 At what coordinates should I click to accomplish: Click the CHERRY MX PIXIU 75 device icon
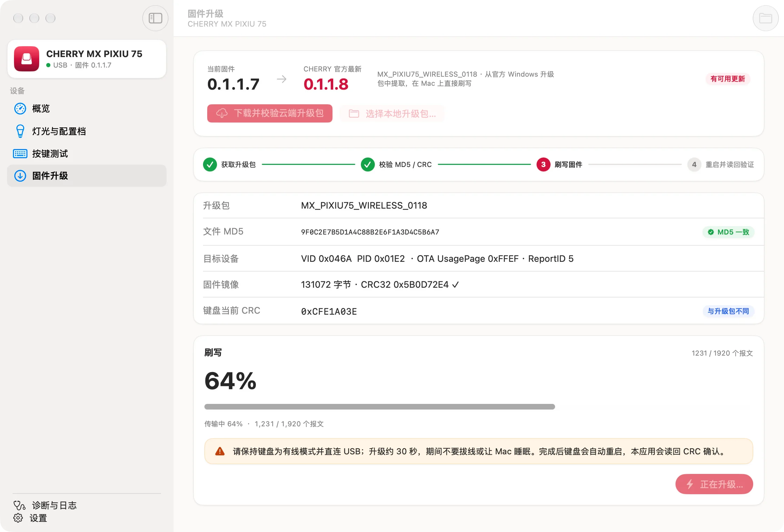tap(27, 59)
